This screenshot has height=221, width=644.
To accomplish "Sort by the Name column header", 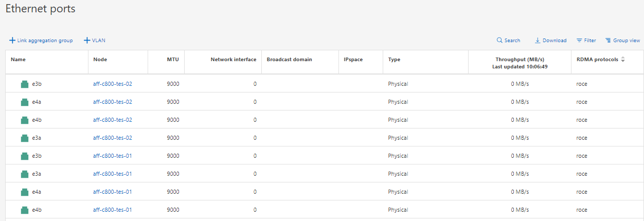I will pyautogui.click(x=18, y=60).
